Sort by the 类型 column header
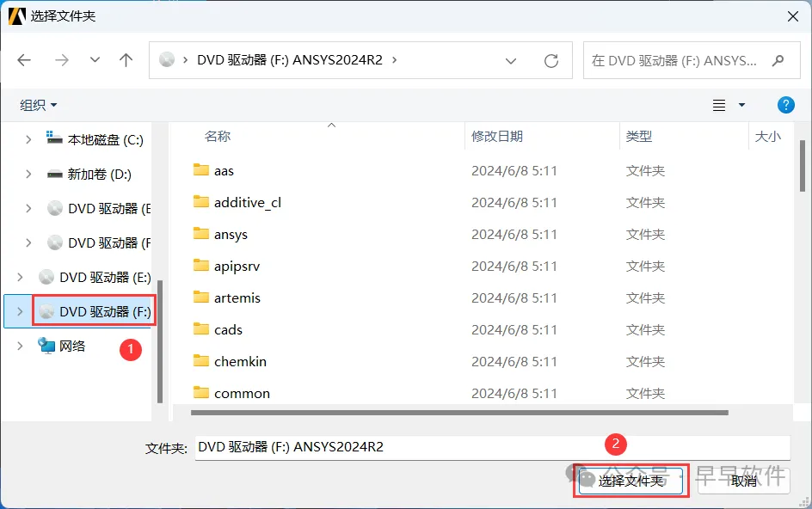Image resolution: width=812 pixels, height=509 pixels. click(638, 136)
